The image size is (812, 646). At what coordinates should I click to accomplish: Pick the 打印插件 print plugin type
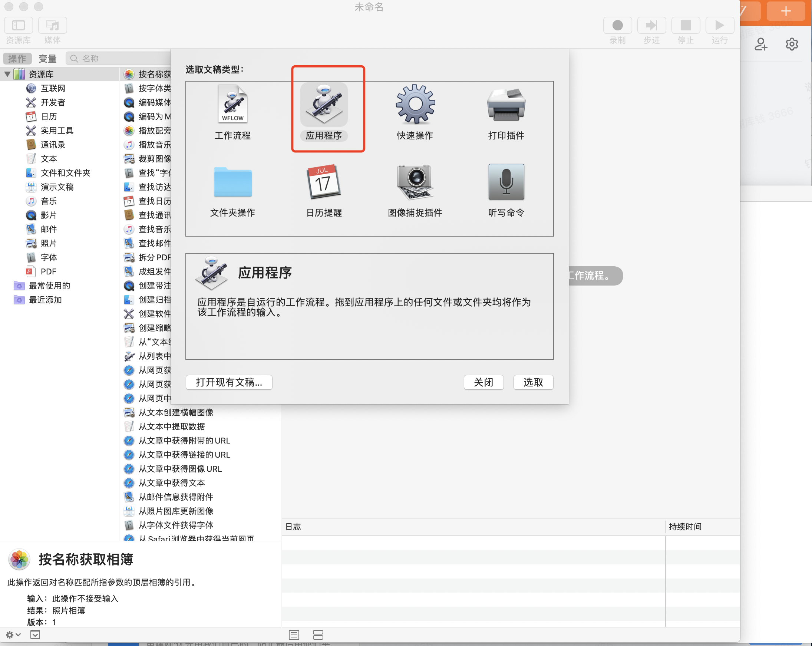coord(506,112)
